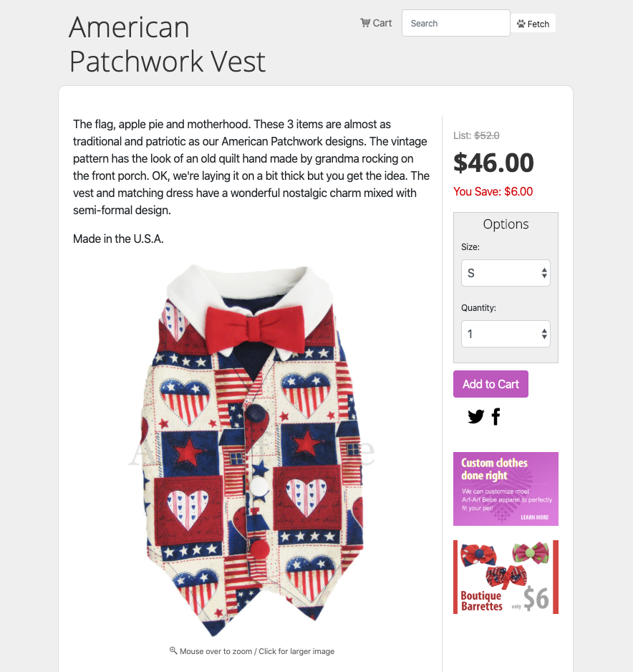Click the red bow tie on vest image

(255, 329)
